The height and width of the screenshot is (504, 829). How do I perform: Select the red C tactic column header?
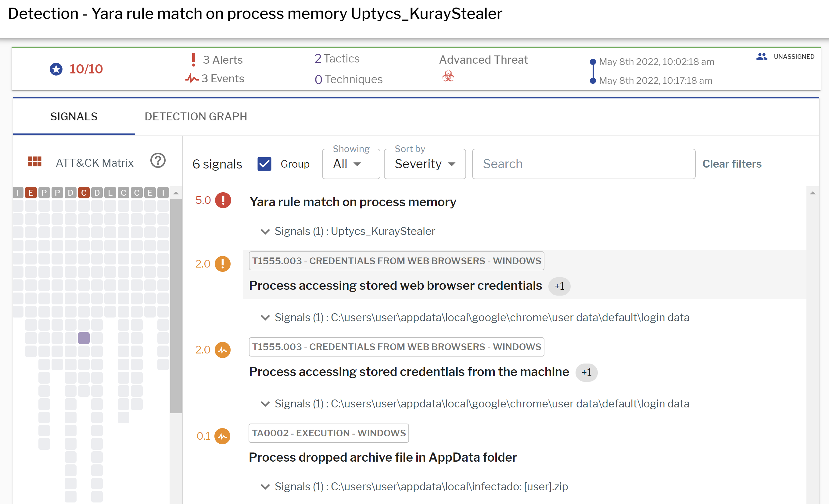(84, 193)
